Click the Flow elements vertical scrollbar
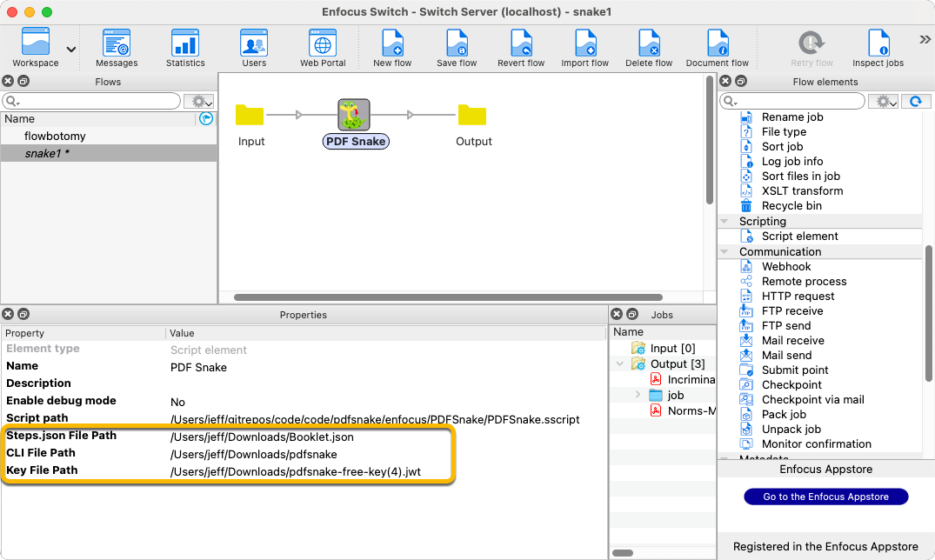935x560 pixels. coord(928,314)
